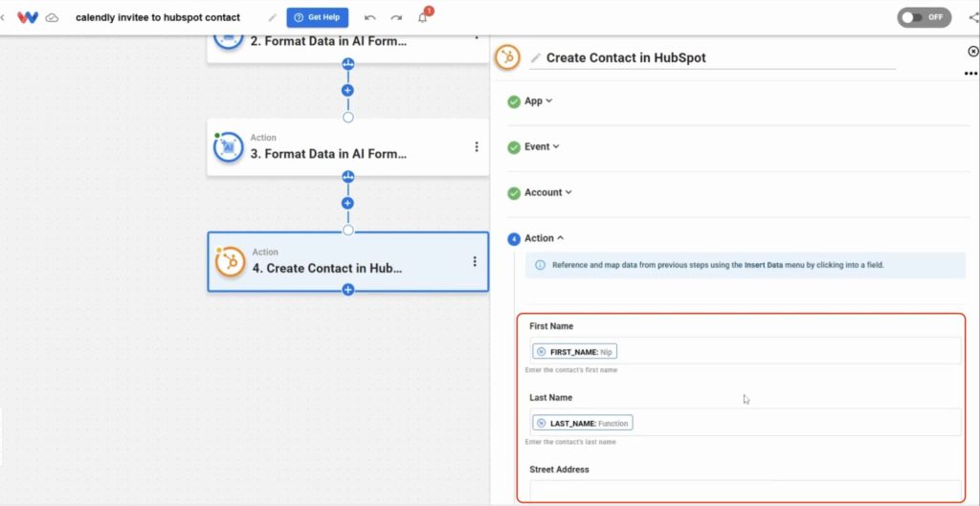
Task: Open the panel's three-dot options menu
Action: [x=970, y=73]
